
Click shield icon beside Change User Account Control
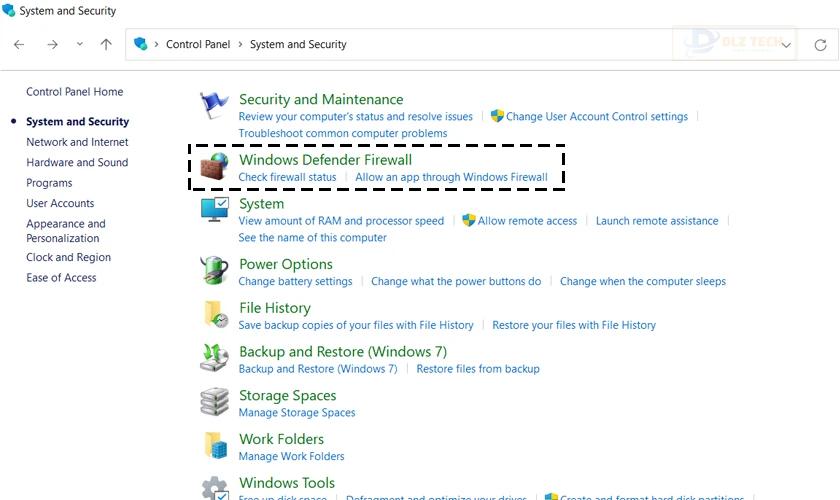pos(497,116)
